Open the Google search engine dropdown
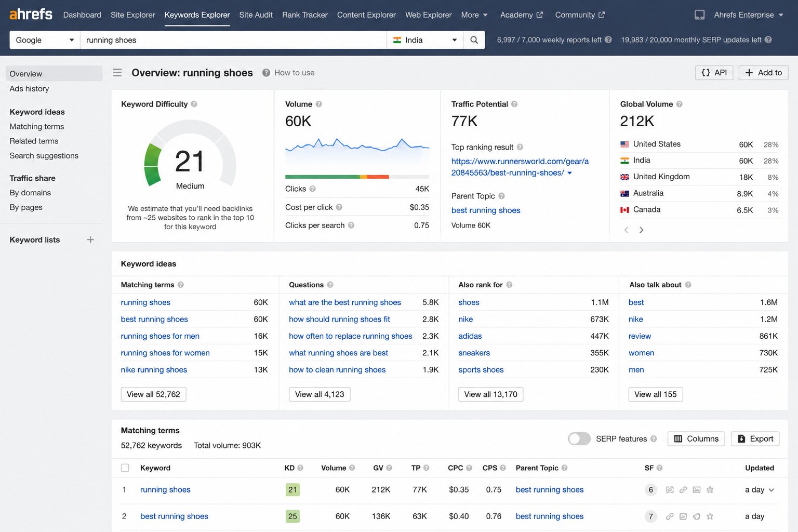 coord(45,40)
